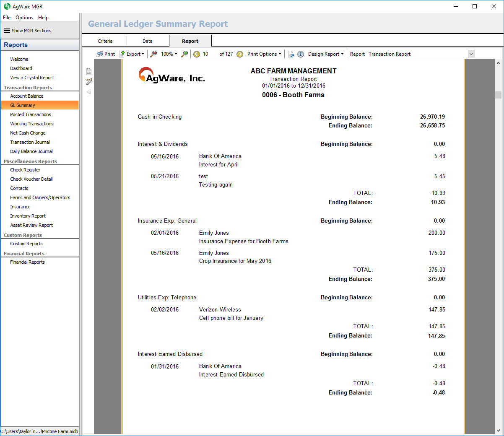The image size is (504, 436).
Task: Click the zoom out magnifier icon
Action: (153, 54)
